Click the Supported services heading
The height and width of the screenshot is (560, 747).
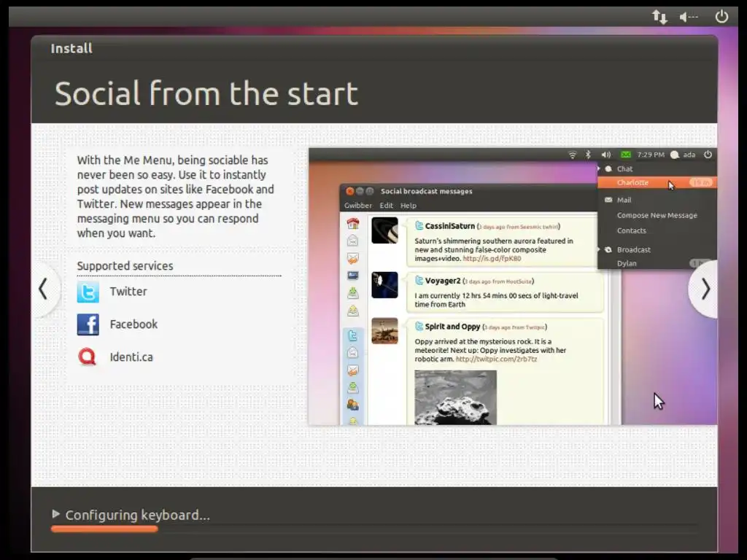tap(125, 265)
